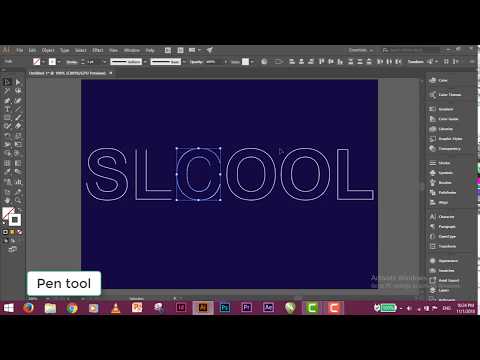480x360 pixels.
Task: Choose the Free Transform tool
Action: 18,144
